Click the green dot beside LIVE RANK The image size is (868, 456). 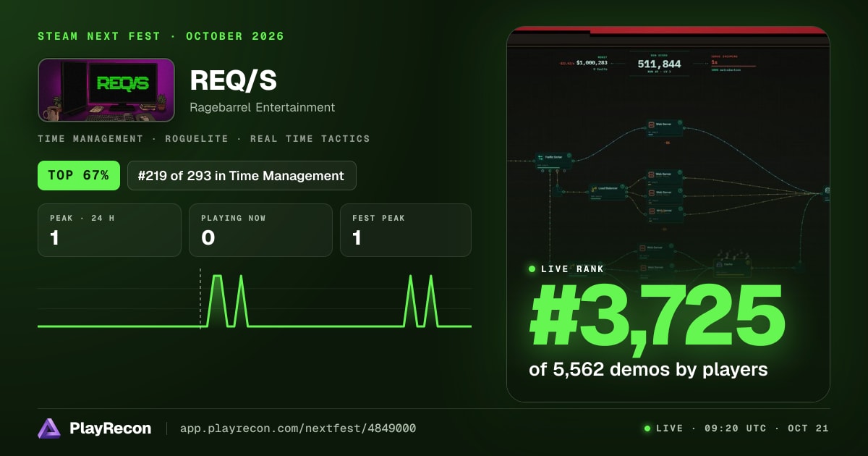point(532,269)
